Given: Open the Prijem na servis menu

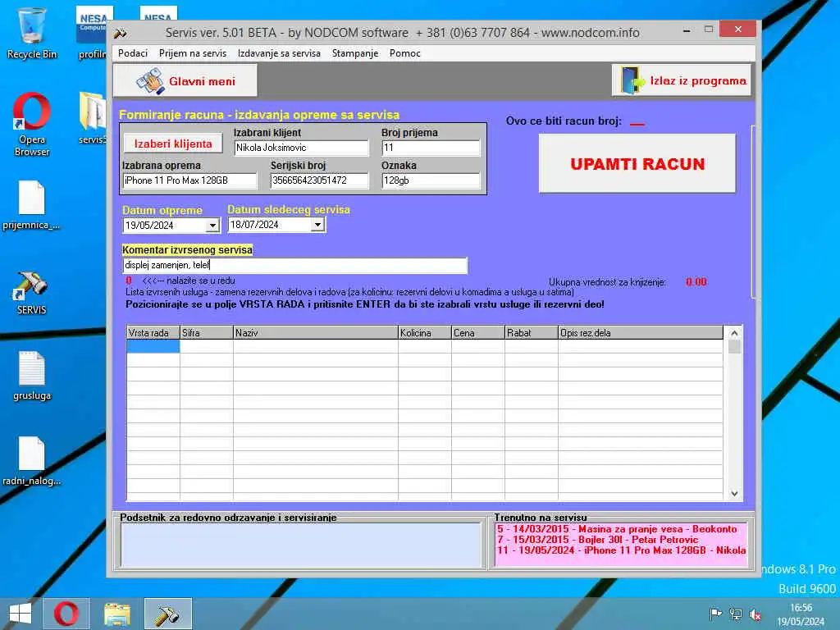Looking at the screenshot, I should tap(192, 53).
